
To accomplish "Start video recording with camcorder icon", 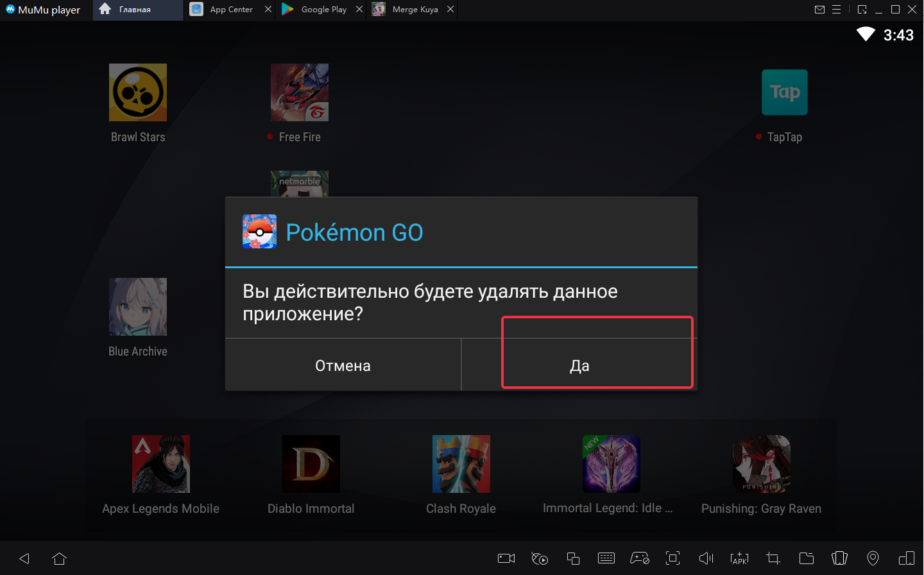I will pos(506,558).
